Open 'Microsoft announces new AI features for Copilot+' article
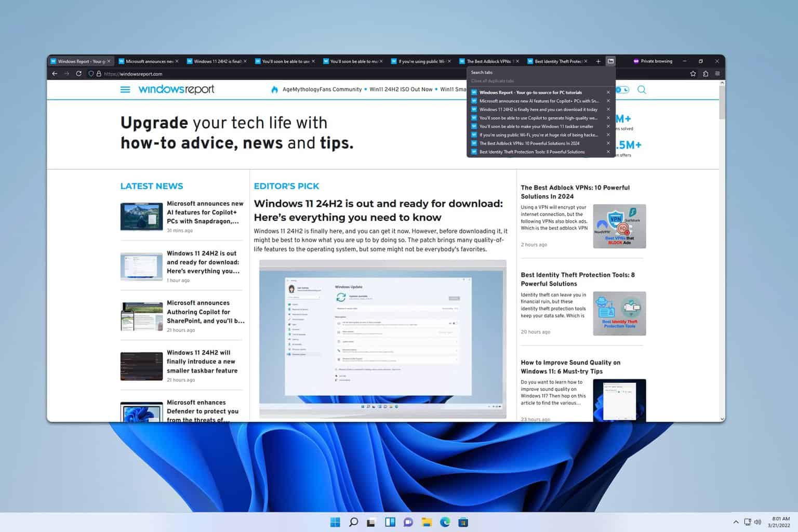Image resolution: width=798 pixels, height=532 pixels. [205, 212]
